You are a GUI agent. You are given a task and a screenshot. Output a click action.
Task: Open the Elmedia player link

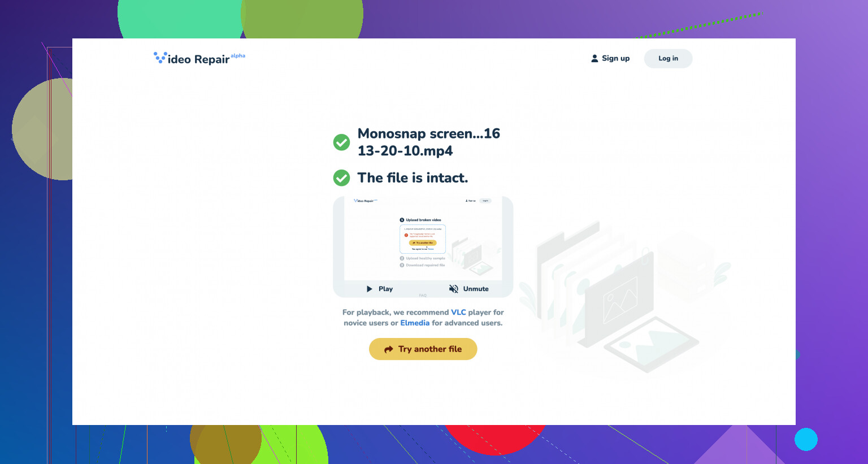click(415, 323)
